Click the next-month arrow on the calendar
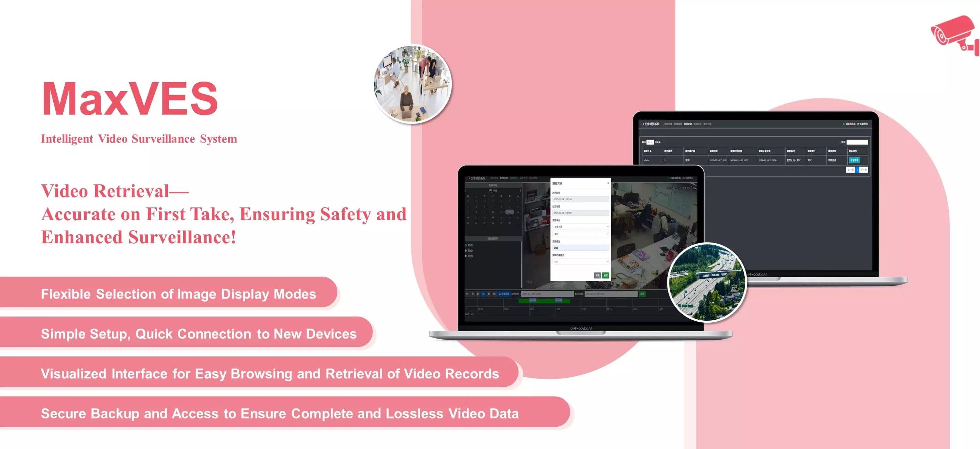This screenshot has width=980, height=449. (521, 191)
